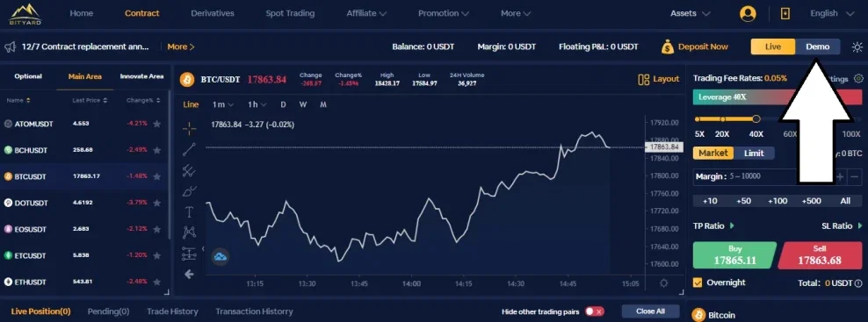
Task: Open the Spot Trading page
Action: 290,13
